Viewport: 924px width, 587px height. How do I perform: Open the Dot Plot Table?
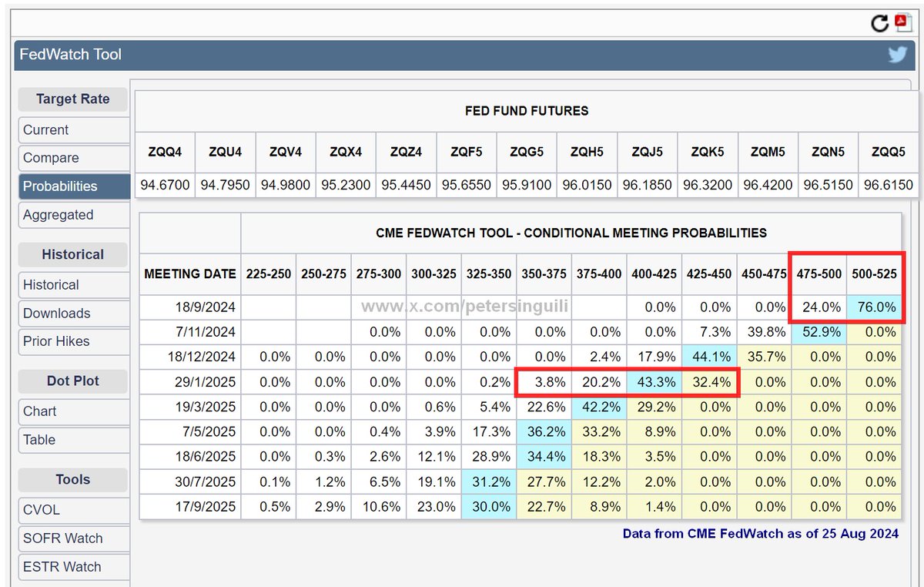[74, 440]
